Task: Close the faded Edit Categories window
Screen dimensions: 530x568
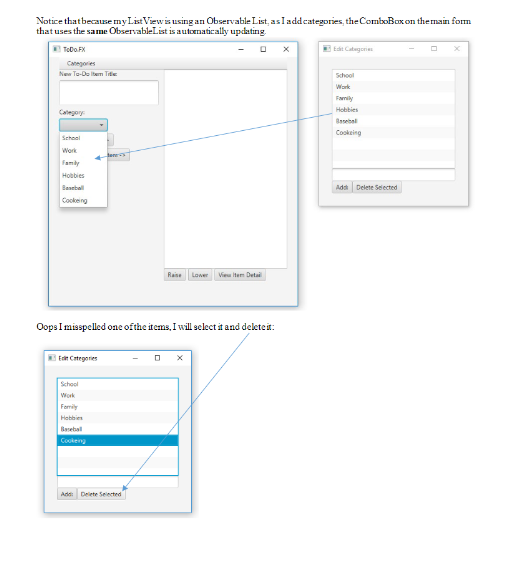Action: 457,49
